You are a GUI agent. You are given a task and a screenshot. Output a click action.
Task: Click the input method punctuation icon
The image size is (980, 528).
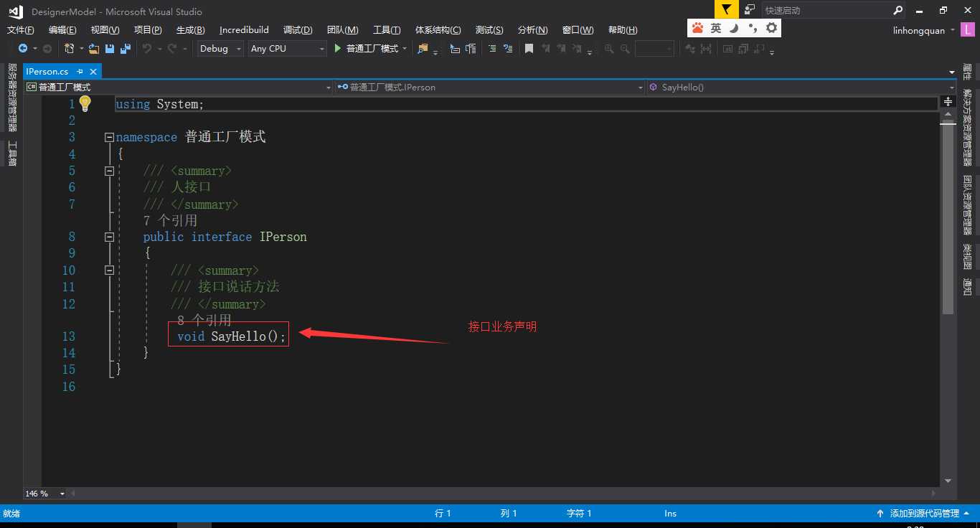[752, 28]
